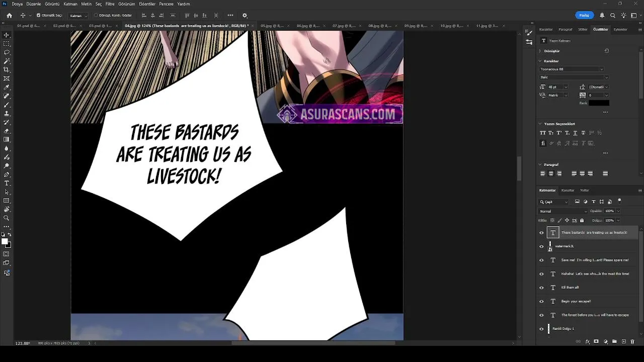Viewport: 644px width, 362px height.
Task: Open the Opaklık percentage dropdown
Action: 618,211
